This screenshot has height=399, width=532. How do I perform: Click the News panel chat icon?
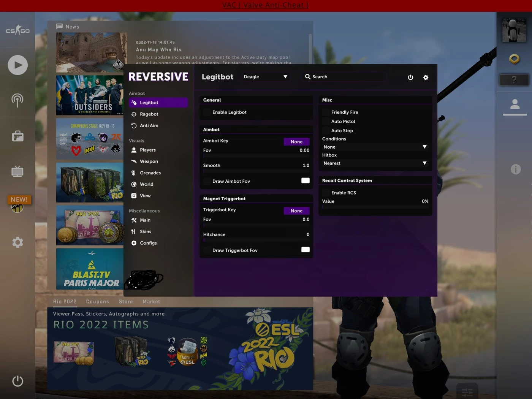pyautogui.click(x=59, y=26)
